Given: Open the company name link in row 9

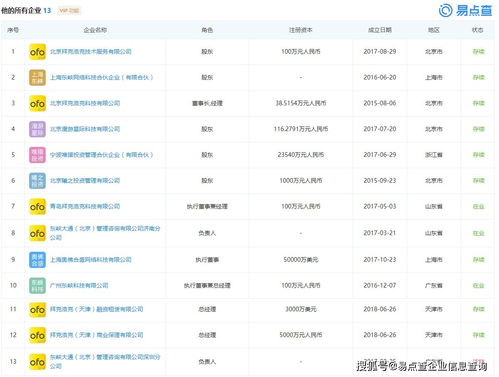Looking at the screenshot, I should 91,260.
